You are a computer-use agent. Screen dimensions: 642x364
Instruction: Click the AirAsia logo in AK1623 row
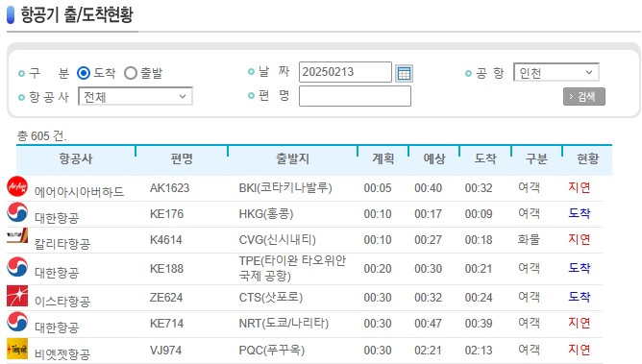click(x=17, y=186)
